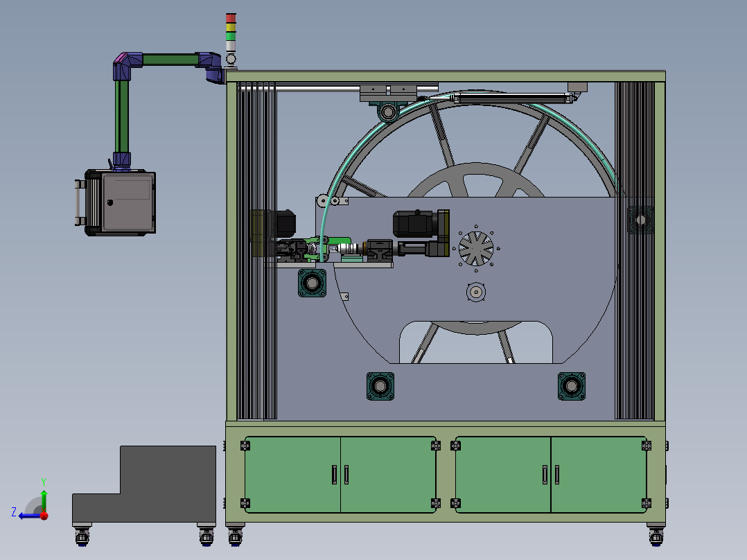
Task: Select the flange bearing behind the right curtain
Action: pyautogui.click(x=641, y=220)
